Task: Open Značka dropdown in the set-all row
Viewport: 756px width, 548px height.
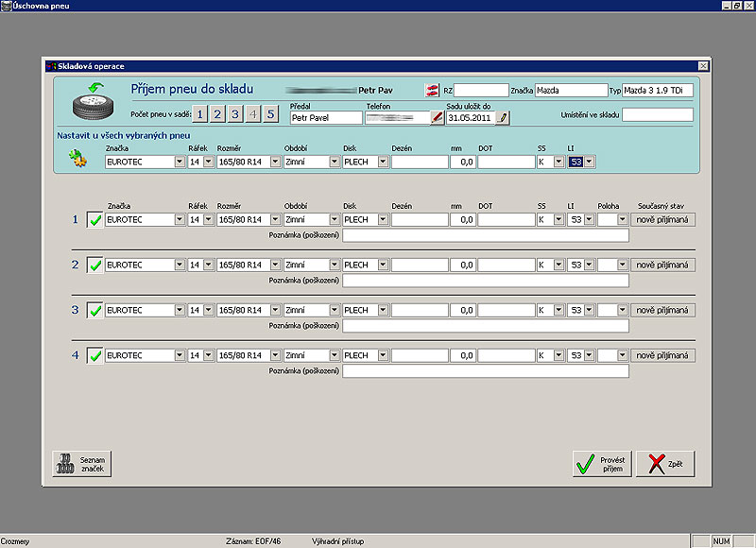Action: tap(180, 162)
